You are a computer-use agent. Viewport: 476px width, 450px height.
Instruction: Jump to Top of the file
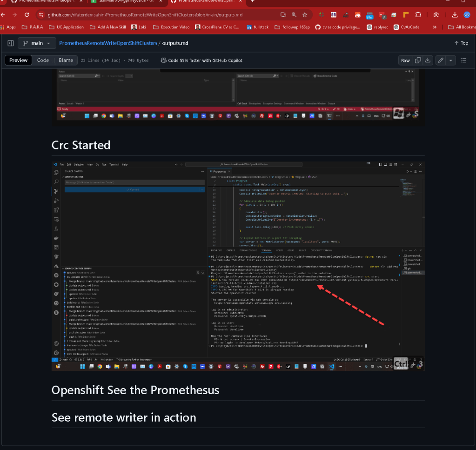pos(461,43)
